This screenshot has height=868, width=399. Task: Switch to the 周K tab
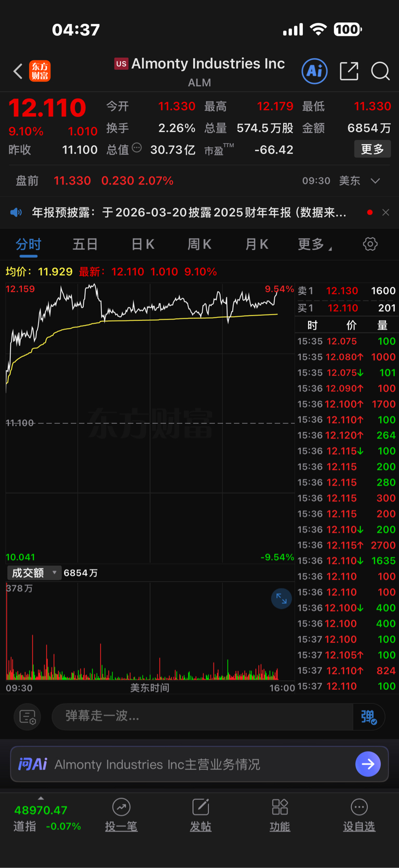click(199, 244)
